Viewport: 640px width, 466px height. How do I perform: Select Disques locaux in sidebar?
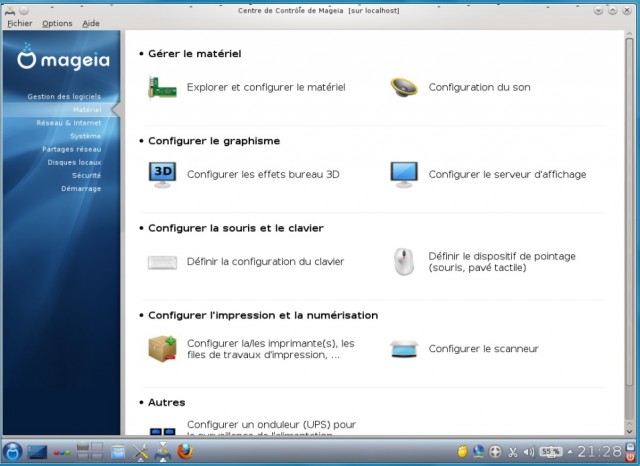pos(74,162)
